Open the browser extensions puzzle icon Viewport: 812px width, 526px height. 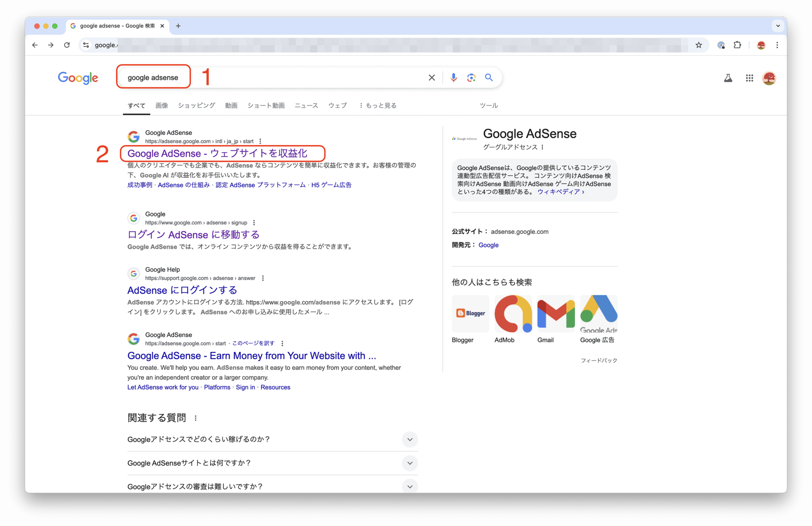(737, 45)
